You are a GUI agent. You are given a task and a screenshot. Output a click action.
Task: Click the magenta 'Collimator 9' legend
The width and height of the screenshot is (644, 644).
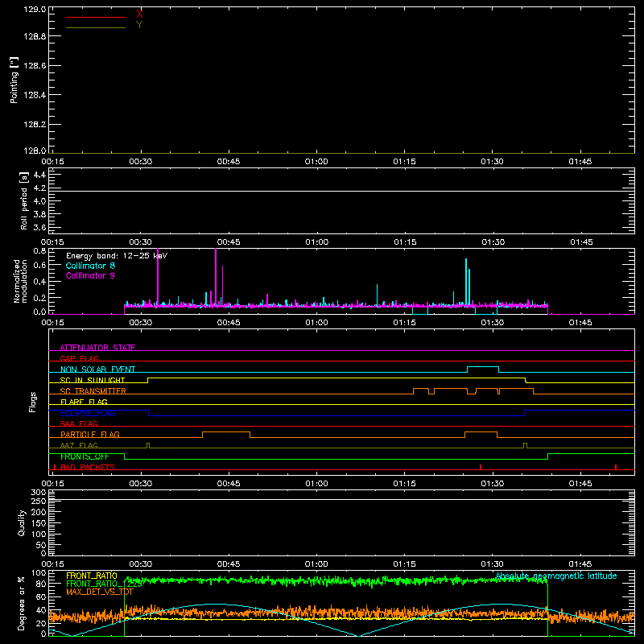90,275
